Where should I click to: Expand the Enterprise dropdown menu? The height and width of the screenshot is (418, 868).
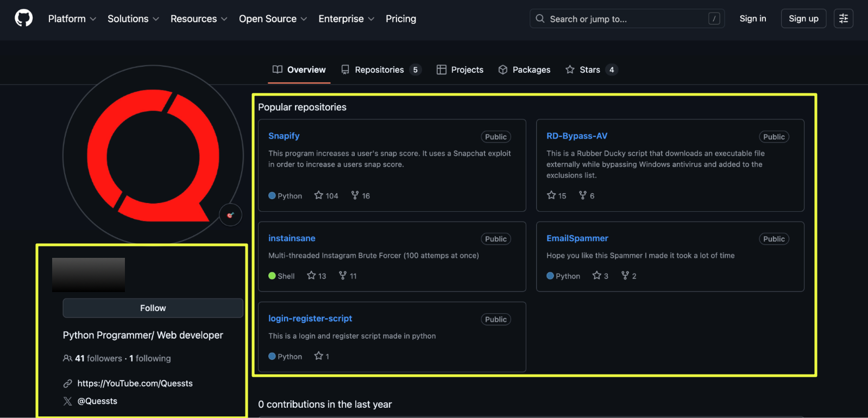pyautogui.click(x=346, y=18)
